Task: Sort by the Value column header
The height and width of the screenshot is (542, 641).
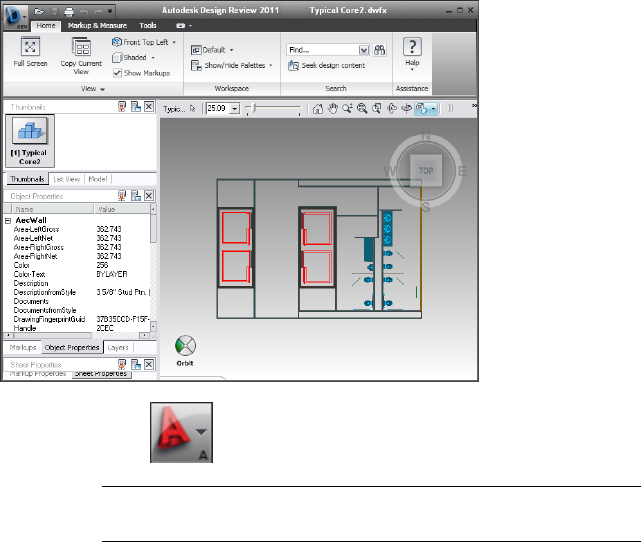Action: [122, 209]
